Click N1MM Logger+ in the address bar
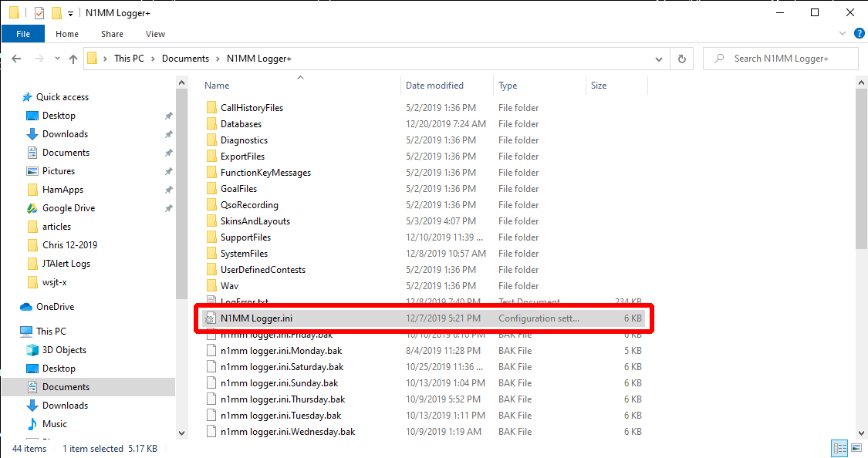Screen dimensions: 868x458 [259, 59]
